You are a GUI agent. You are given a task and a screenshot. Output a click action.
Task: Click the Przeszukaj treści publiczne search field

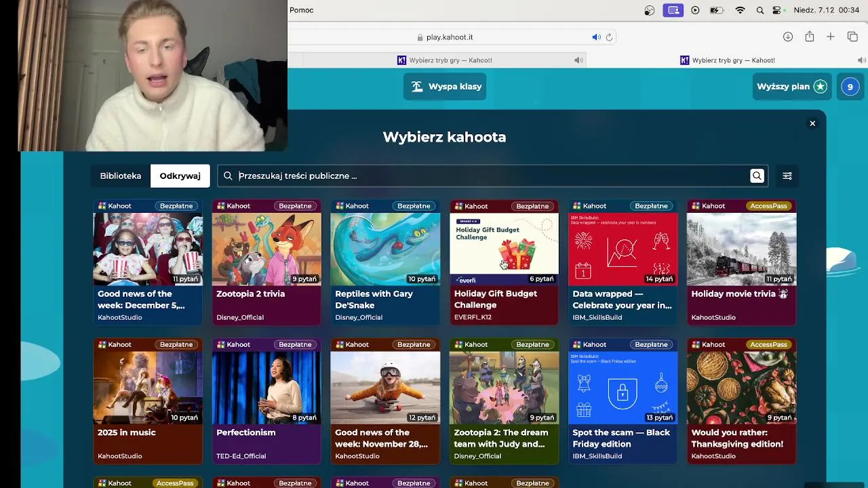[492, 176]
